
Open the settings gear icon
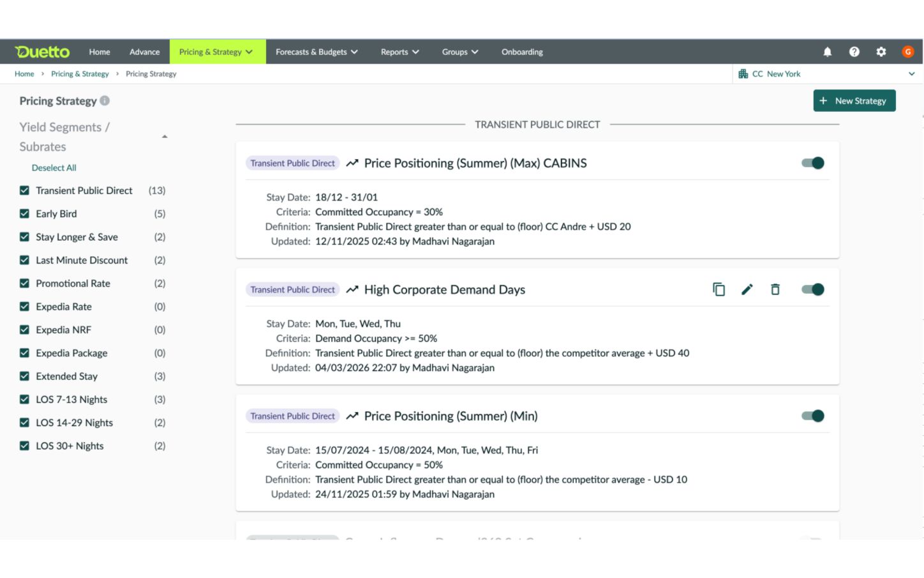[x=881, y=52]
